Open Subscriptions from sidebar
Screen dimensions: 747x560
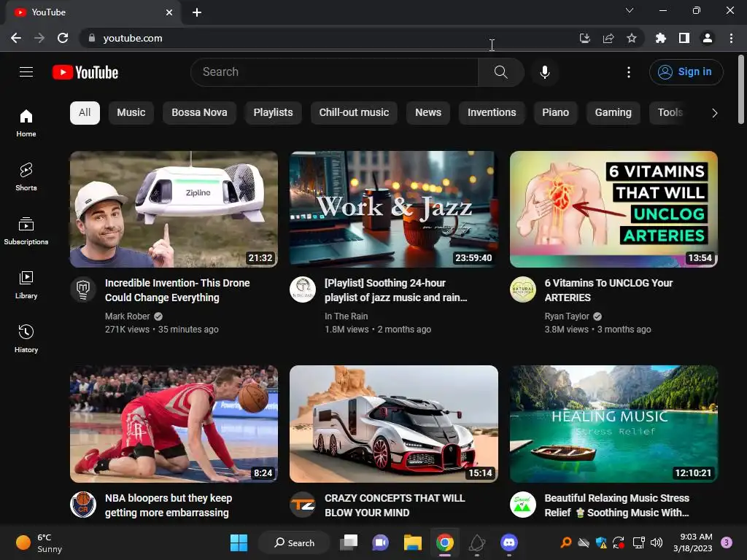point(26,230)
